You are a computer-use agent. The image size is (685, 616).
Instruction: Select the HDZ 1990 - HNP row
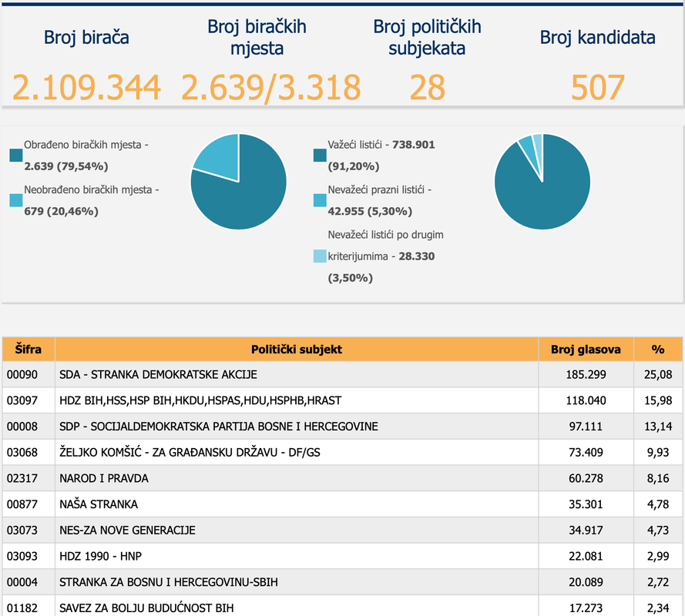pos(342,556)
